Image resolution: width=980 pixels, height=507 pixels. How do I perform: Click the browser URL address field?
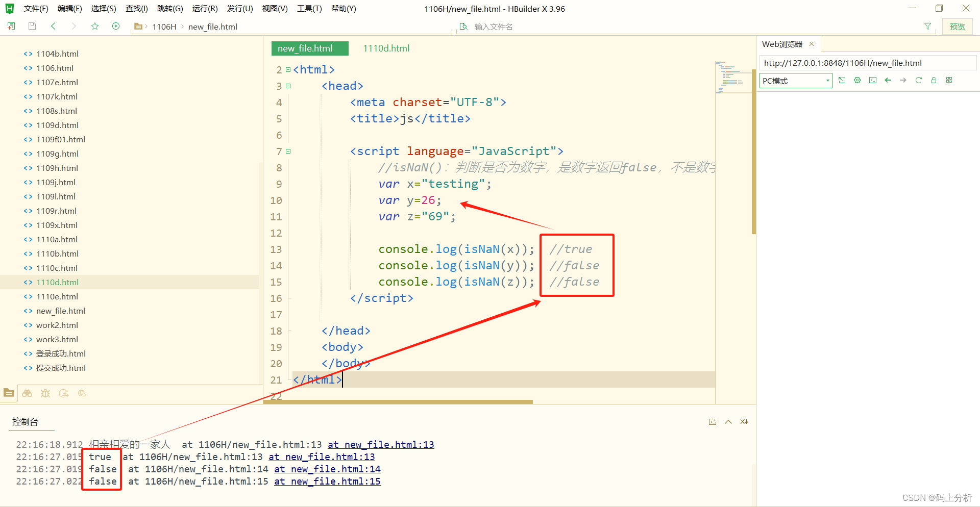pos(868,63)
